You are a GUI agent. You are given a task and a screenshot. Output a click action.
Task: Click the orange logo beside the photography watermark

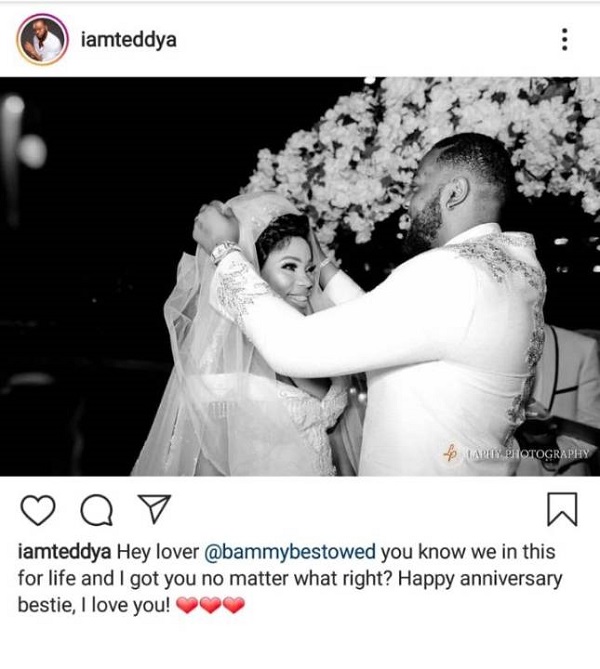(450, 453)
